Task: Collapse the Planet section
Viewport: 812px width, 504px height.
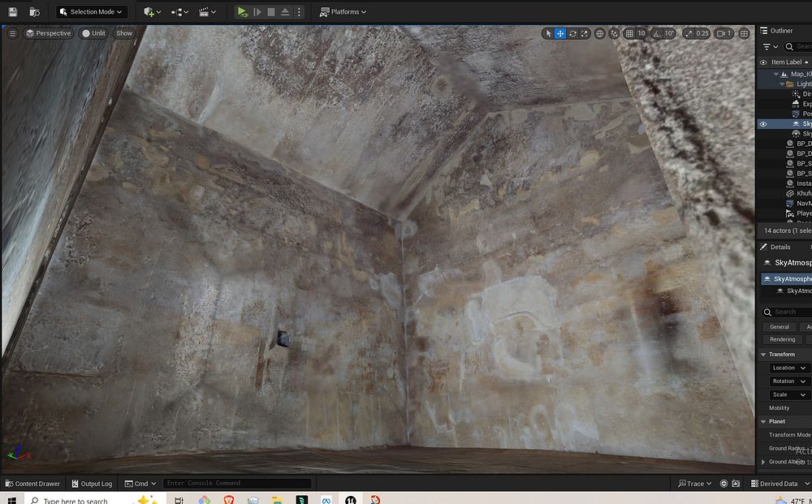Action: 763,422
